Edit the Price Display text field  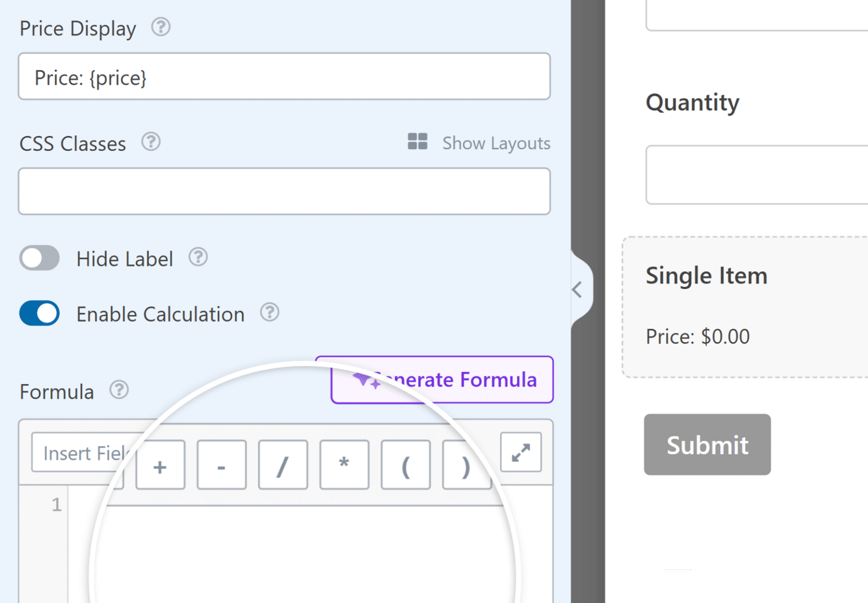pyautogui.click(x=284, y=77)
